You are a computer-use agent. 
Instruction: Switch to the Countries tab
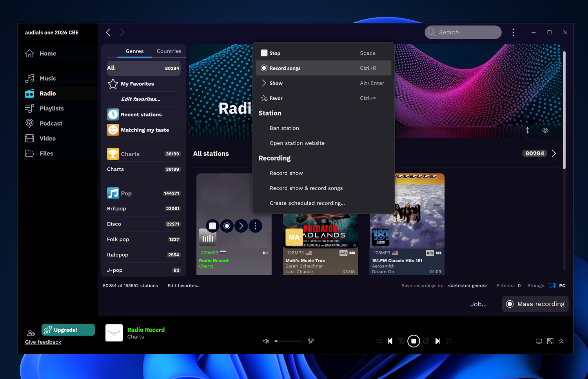tap(169, 51)
